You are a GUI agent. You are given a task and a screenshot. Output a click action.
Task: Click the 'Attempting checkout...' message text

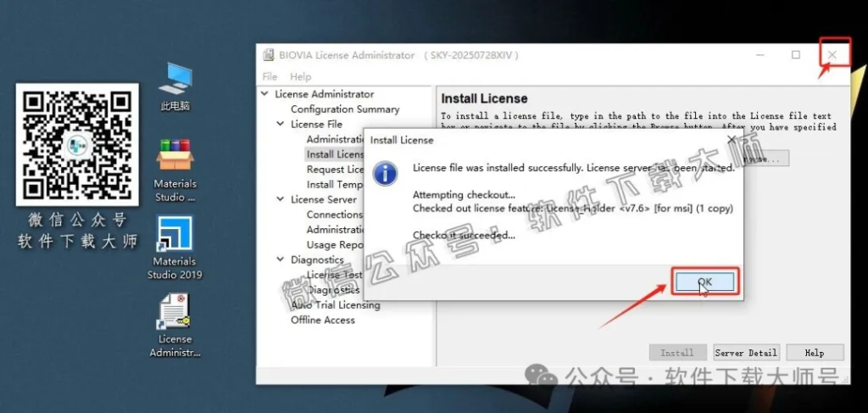(464, 195)
